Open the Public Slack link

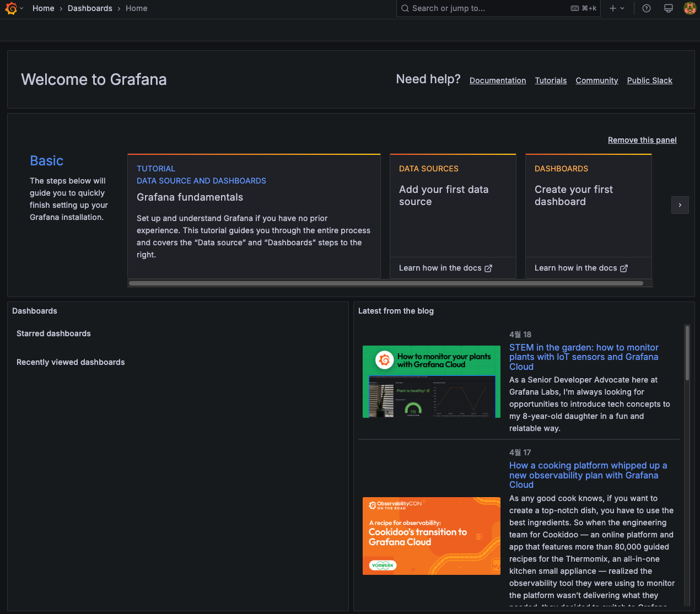tap(649, 80)
